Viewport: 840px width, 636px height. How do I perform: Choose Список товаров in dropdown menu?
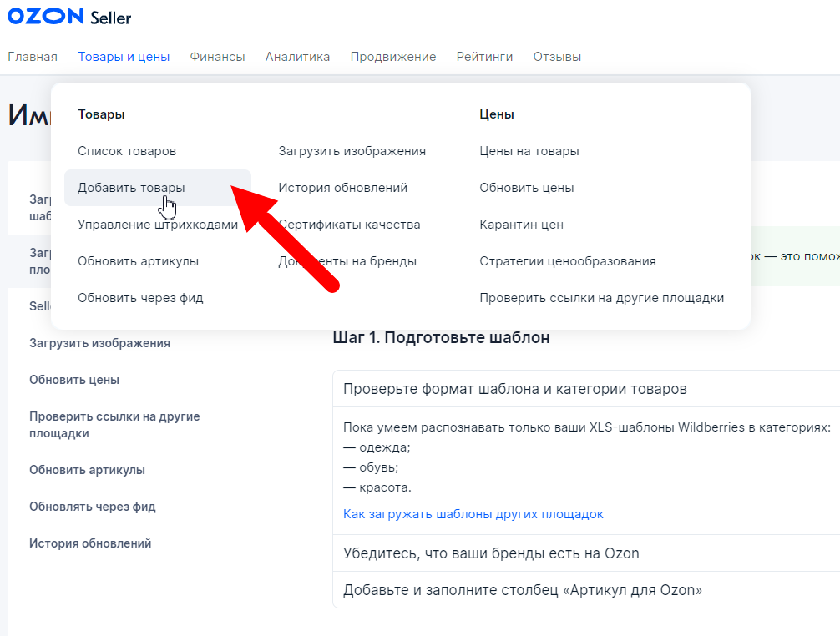(127, 151)
